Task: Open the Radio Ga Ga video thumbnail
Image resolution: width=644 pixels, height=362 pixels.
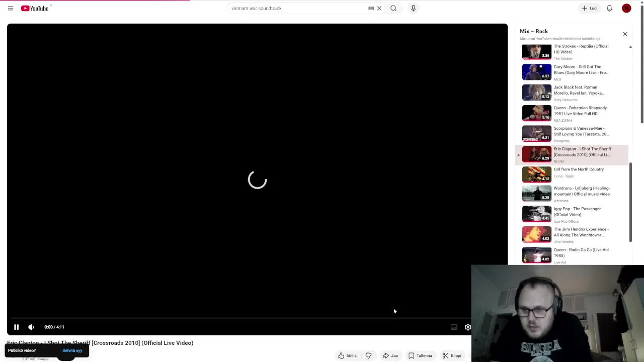Action: pyautogui.click(x=536, y=255)
